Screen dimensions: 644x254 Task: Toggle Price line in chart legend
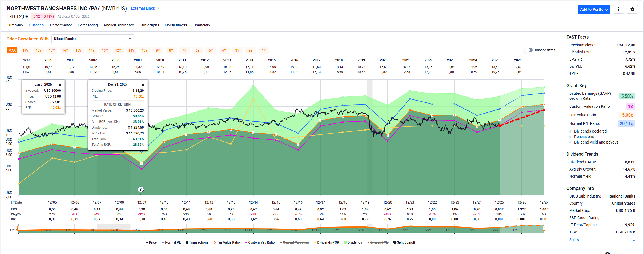pyautogui.click(x=151, y=242)
